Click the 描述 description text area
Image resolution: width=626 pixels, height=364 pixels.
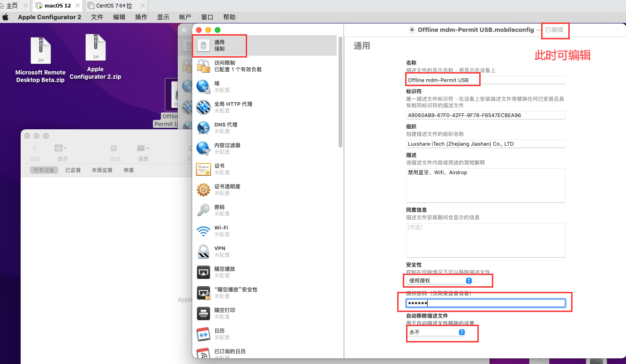tap(486, 185)
